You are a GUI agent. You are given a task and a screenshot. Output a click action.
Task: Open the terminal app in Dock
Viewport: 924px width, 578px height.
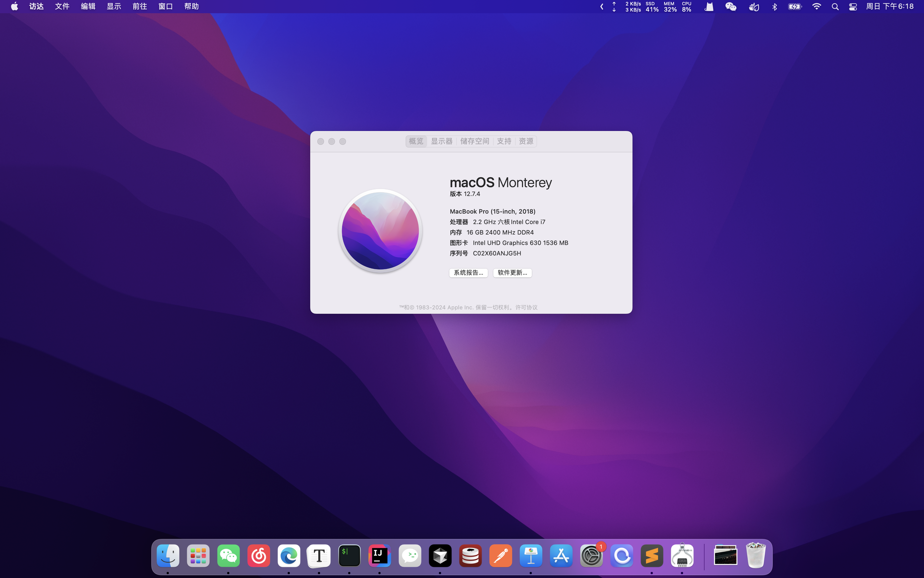click(349, 555)
